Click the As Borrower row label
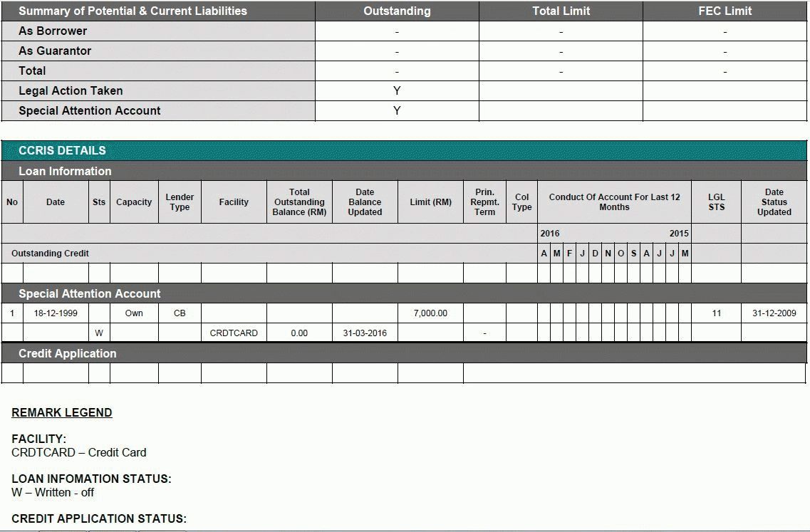Image resolution: width=810 pixels, height=532 pixels. (x=53, y=31)
